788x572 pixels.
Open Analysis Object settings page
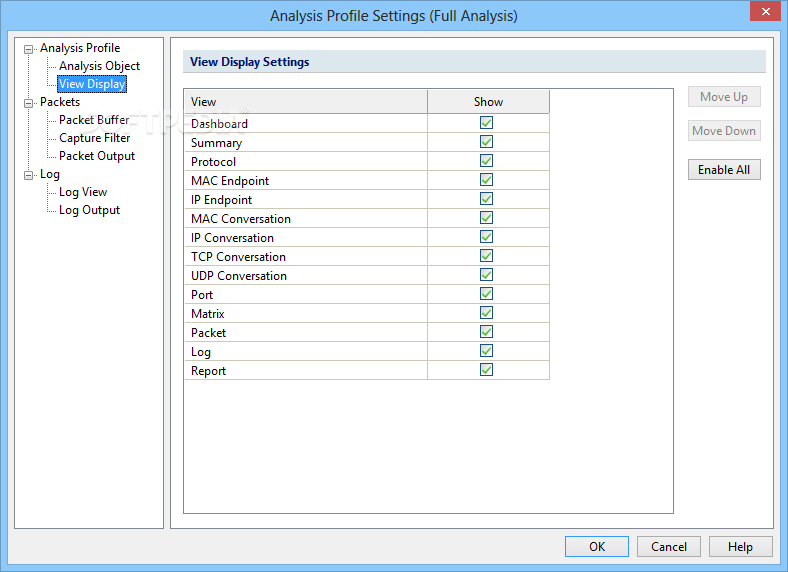(x=99, y=66)
